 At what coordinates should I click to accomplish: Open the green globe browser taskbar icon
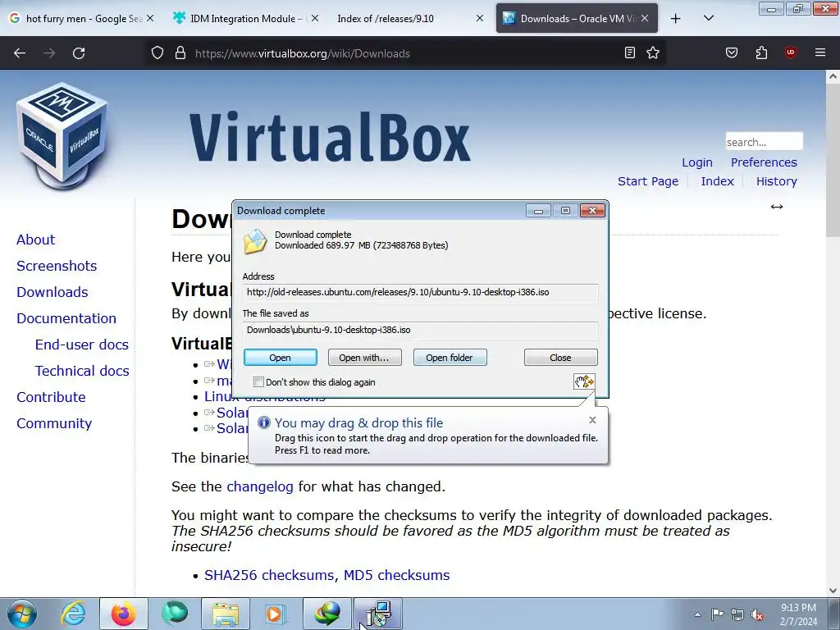pos(175,614)
